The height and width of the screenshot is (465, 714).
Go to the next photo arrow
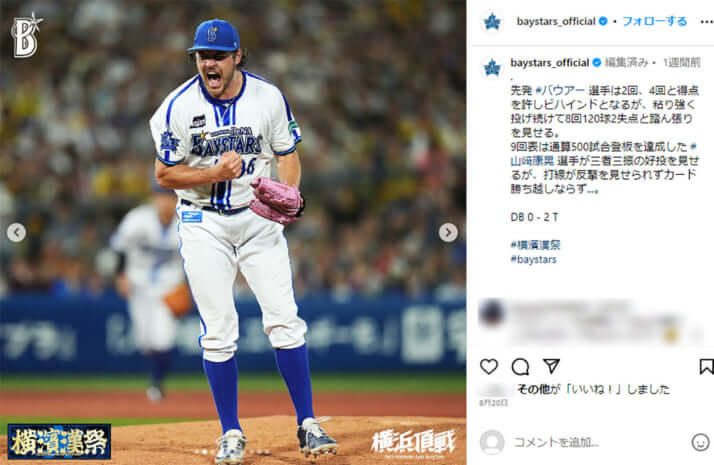pyautogui.click(x=448, y=232)
